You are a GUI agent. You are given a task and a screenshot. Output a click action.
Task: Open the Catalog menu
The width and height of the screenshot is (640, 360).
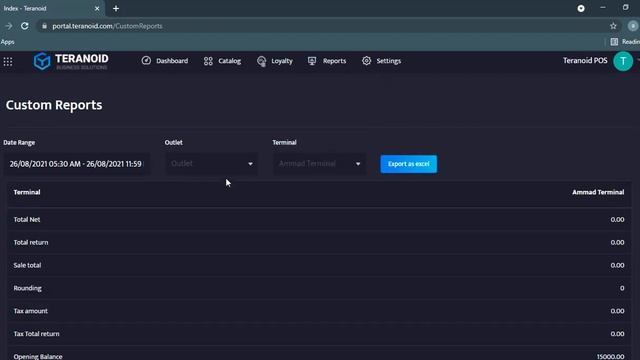tap(222, 61)
